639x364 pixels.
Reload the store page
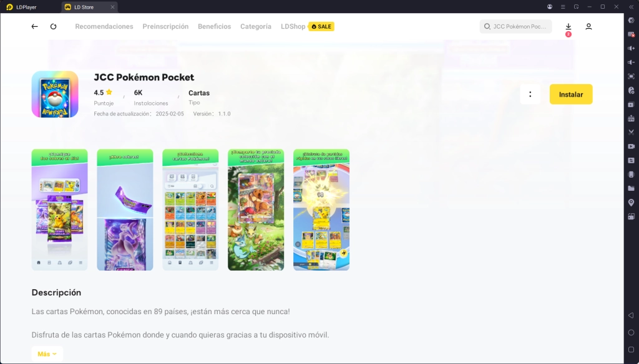[54, 26]
